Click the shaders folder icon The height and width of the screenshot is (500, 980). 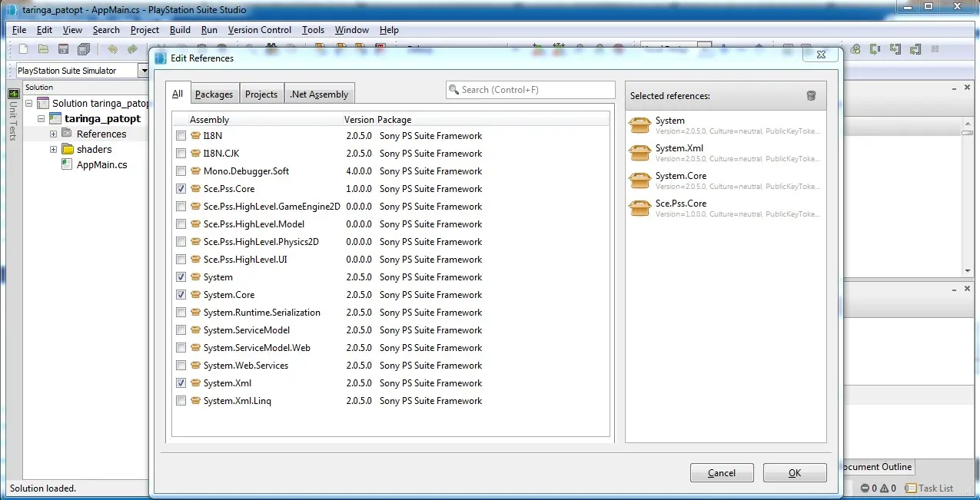[x=67, y=149]
